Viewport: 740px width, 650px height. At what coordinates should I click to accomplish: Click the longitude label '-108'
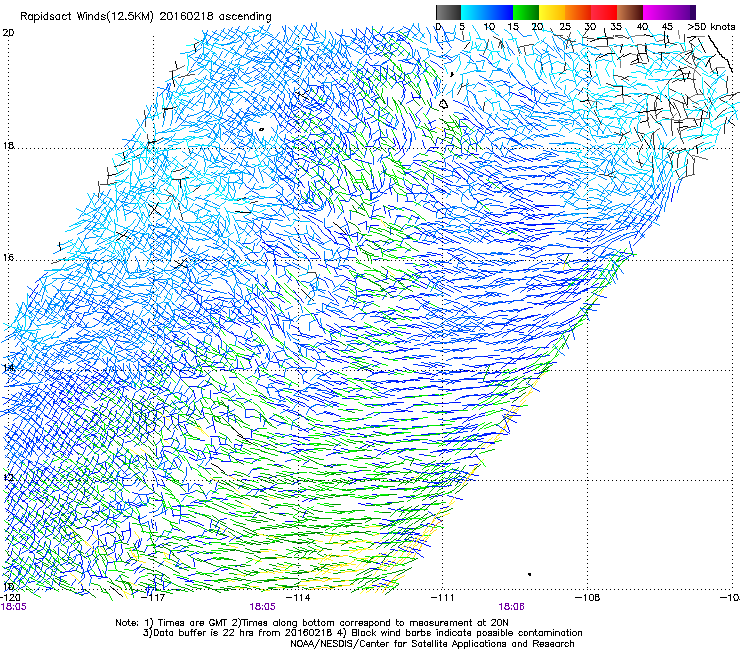(x=588, y=597)
